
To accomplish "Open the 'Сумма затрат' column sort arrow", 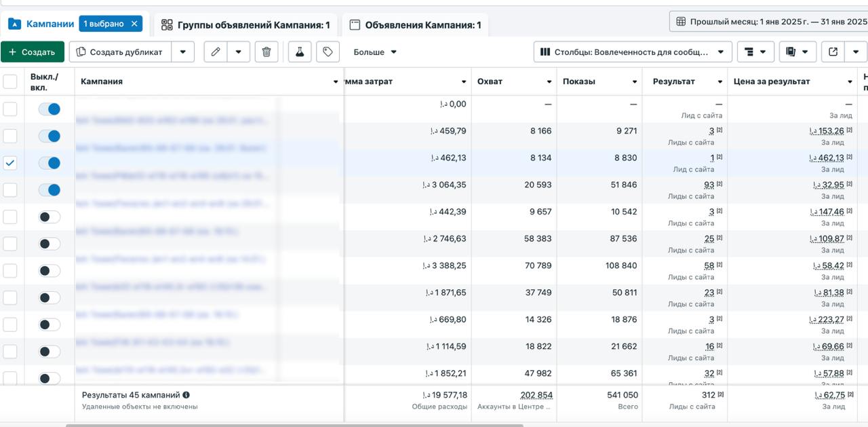I will [464, 81].
